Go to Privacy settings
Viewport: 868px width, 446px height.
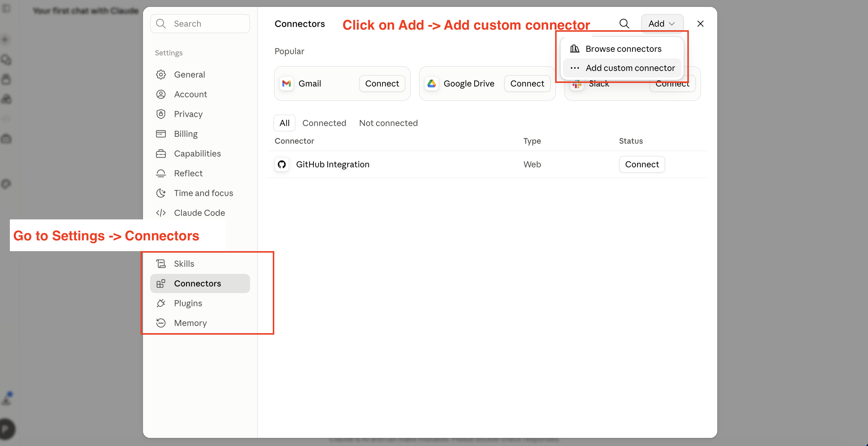[x=200, y=114]
